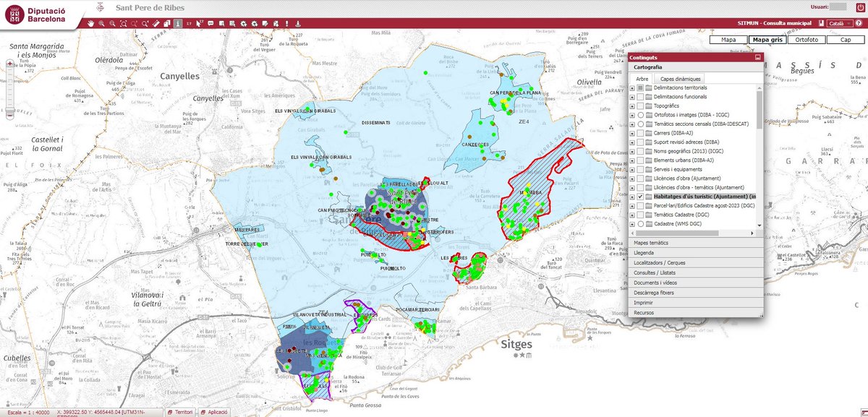Image resolution: width=868 pixels, height=417 pixels.
Task: Check the Topogràfics layer checkbox
Action: pos(641,106)
